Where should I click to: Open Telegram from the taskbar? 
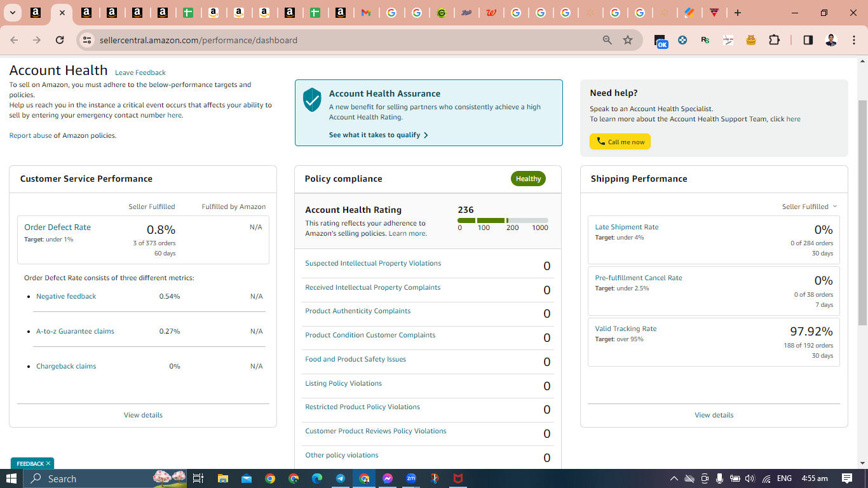pos(341,478)
